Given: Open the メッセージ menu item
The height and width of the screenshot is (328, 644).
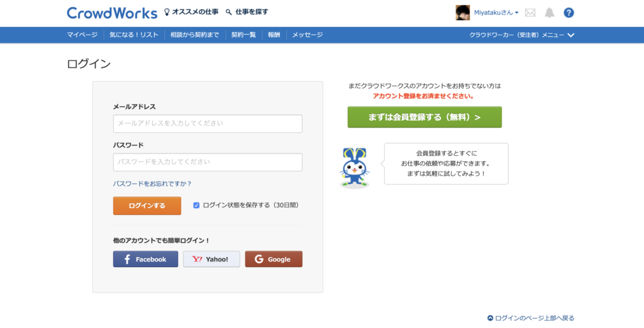Looking at the screenshot, I should coord(307,35).
